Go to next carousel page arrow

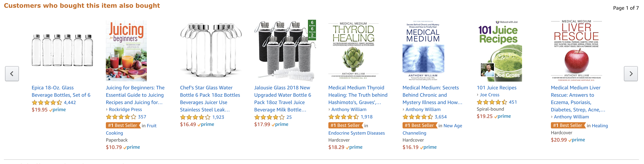(630, 74)
